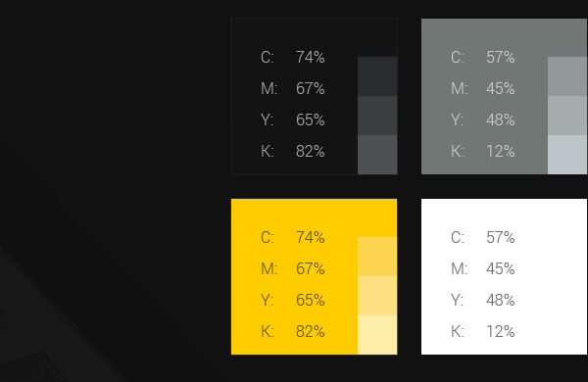Choose the pale blue-gray bottom tint
The width and height of the screenshot is (588, 382).
coord(567,155)
